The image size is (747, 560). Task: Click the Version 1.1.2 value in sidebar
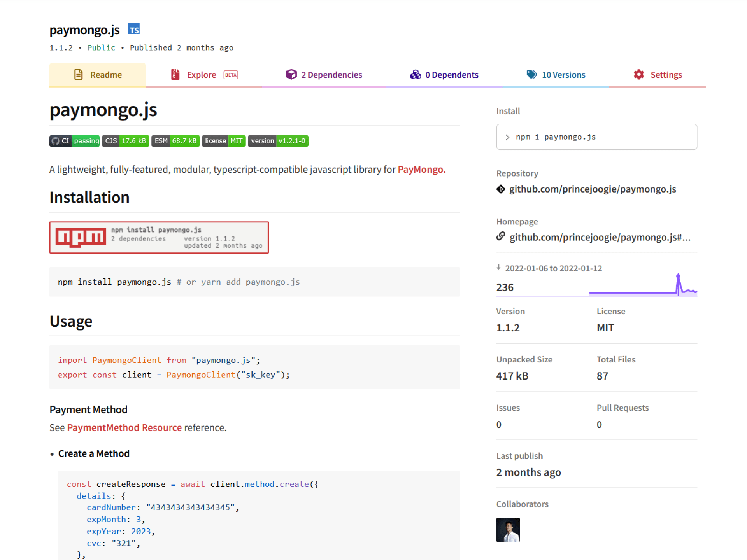508,328
